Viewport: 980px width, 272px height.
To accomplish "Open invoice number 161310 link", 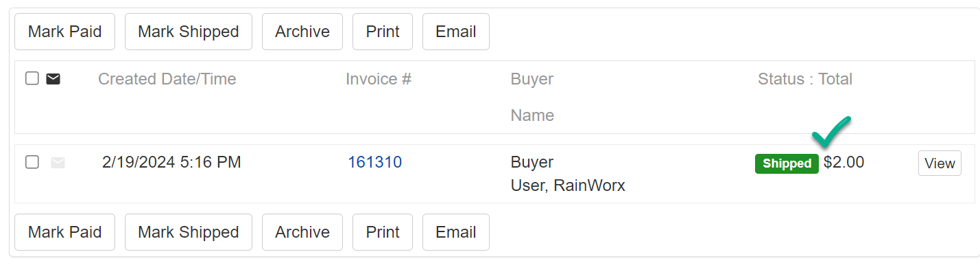I will (x=375, y=162).
